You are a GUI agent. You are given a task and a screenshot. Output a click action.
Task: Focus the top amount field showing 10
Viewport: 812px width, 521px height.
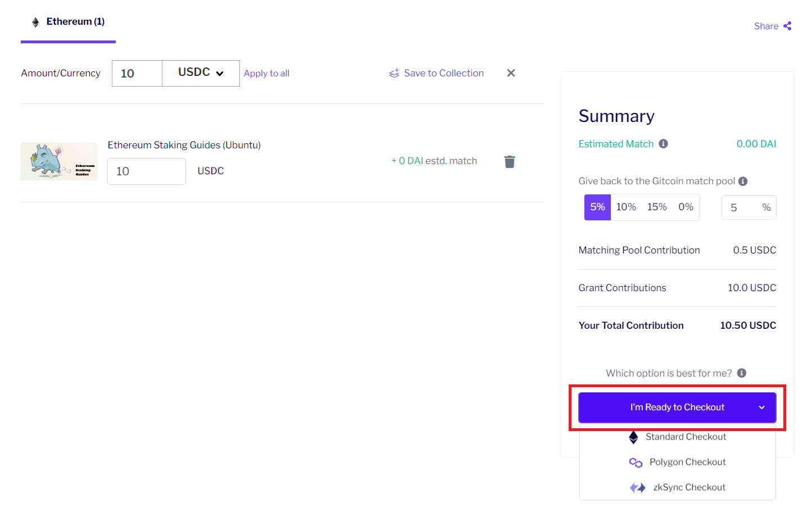[137, 73]
